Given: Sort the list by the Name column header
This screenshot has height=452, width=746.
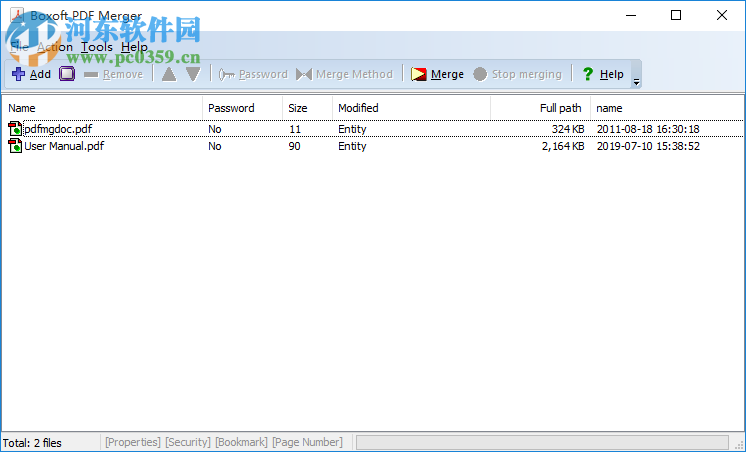Looking at the screenshot, I should (102, 108).
